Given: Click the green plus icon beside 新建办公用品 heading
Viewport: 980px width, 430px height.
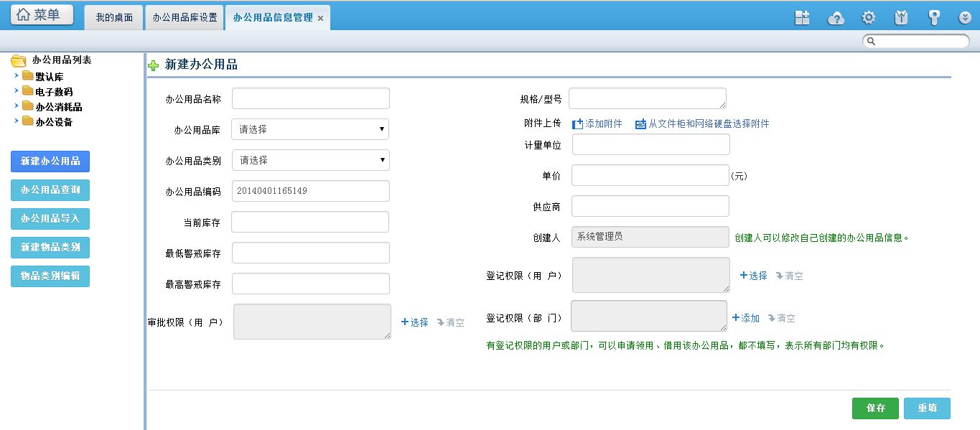Looking at the screenshot, I should 154,65.
